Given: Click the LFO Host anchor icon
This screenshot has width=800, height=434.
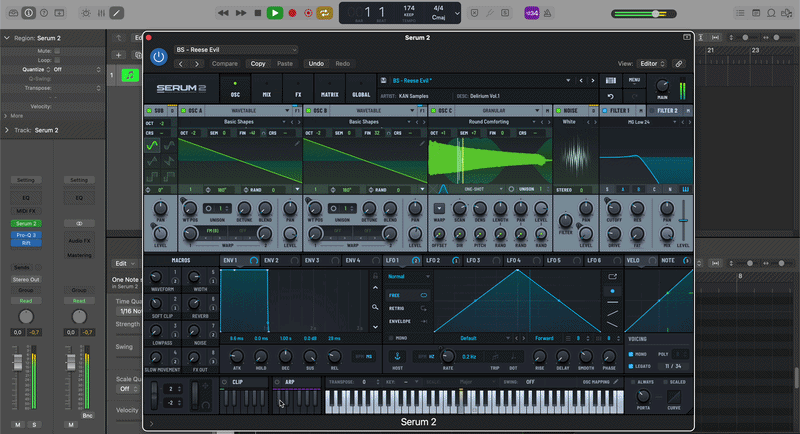Looking at the screenshot, I should pos(397,356).
